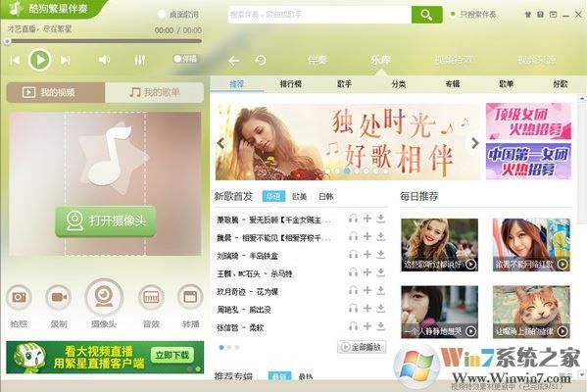Screen dimensions: 587x392
Task: Show the next banner slide
Action: tap(474, 143)
